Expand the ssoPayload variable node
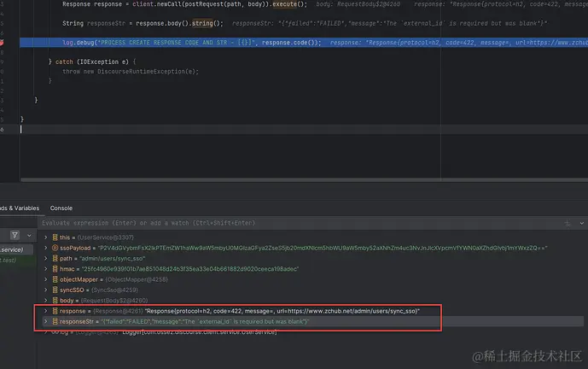Viewport: 588px width, 369px height. (46, 248)
